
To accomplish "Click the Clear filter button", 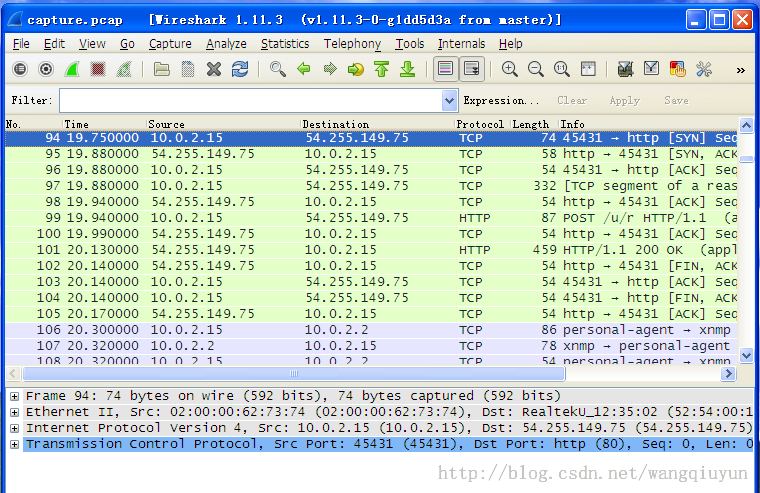I will 572,100.
